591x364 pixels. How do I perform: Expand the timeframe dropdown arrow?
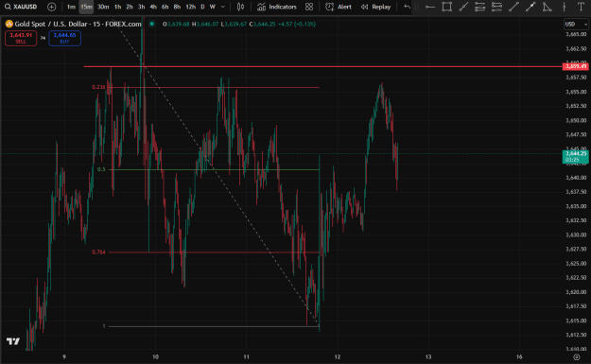(x=223, y=7)
